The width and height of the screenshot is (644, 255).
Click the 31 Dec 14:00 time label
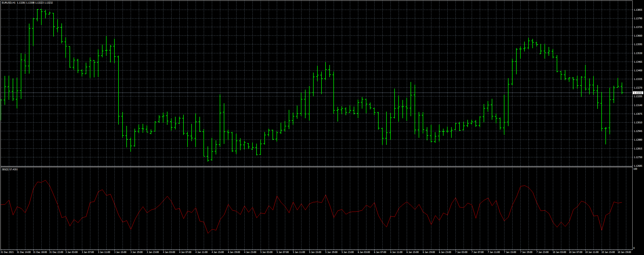point(24,252)
